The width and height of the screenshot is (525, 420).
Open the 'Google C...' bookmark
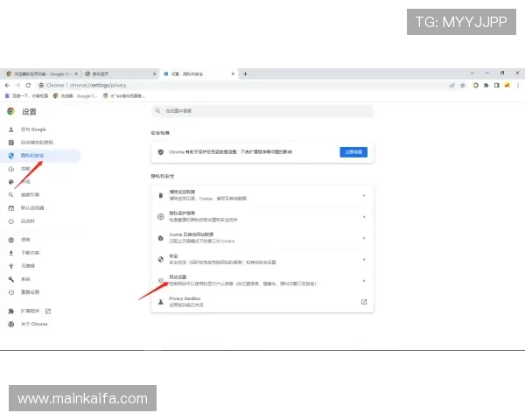[x=75, y=95]
